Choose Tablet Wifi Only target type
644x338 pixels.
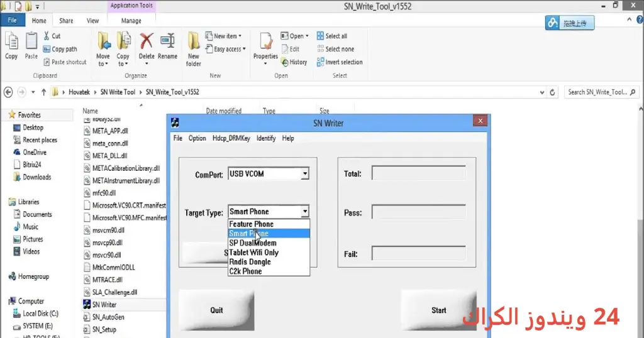click(x=269, y=253)
